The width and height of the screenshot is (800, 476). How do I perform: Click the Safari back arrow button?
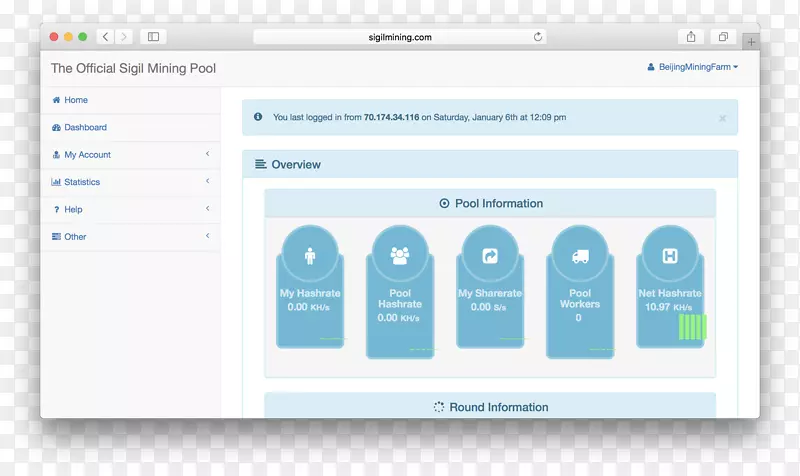tap(105, 37)
